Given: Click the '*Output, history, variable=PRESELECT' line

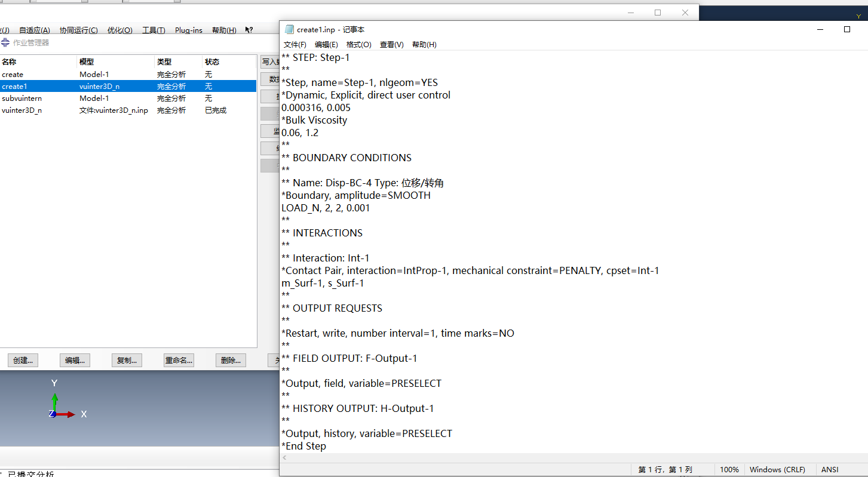Looking at the screenshot, I should [x=367, y=433].
